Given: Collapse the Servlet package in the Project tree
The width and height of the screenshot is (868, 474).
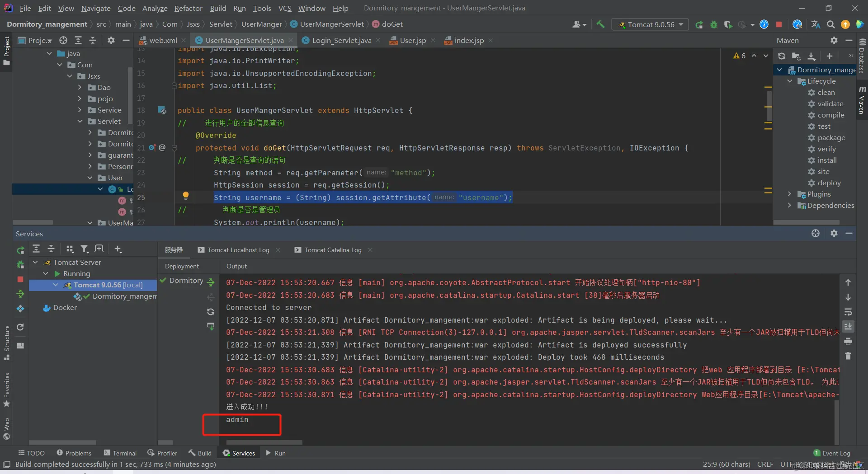Looking at the screenshot, I should pyautogui.click(x=80, y=121).
